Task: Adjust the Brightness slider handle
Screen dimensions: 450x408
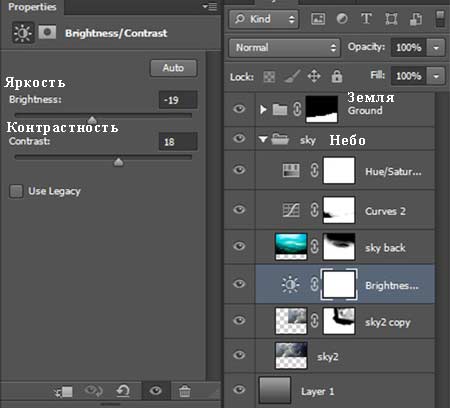Action: click(92, 119)
